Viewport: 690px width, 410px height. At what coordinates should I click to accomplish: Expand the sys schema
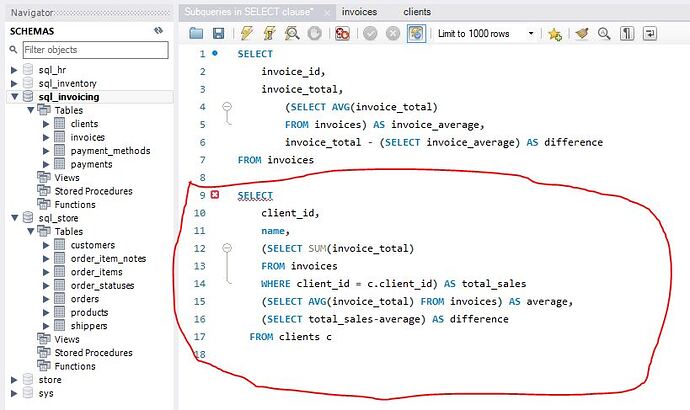(14, 393)
